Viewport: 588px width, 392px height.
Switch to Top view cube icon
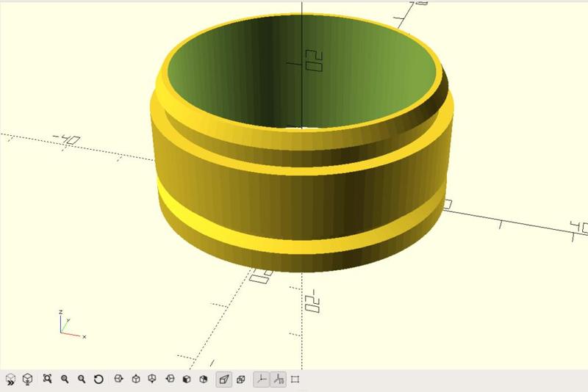[x=136, y=379]
